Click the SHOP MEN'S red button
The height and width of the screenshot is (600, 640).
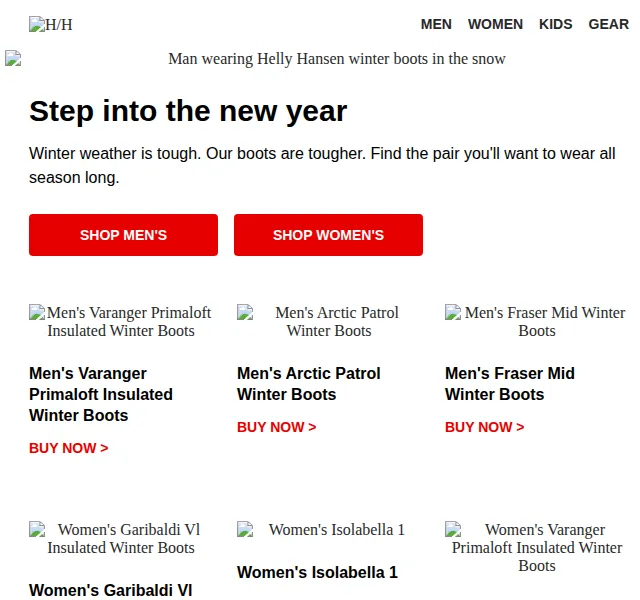tap(123, 235)
